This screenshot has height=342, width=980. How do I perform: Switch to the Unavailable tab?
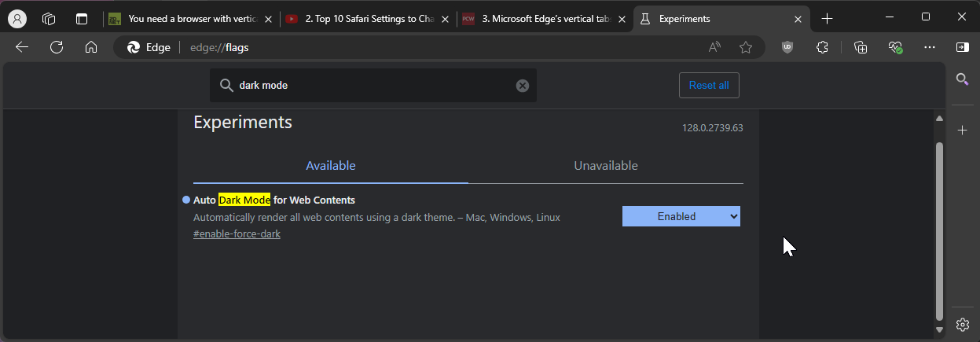(x=606, y=166)
